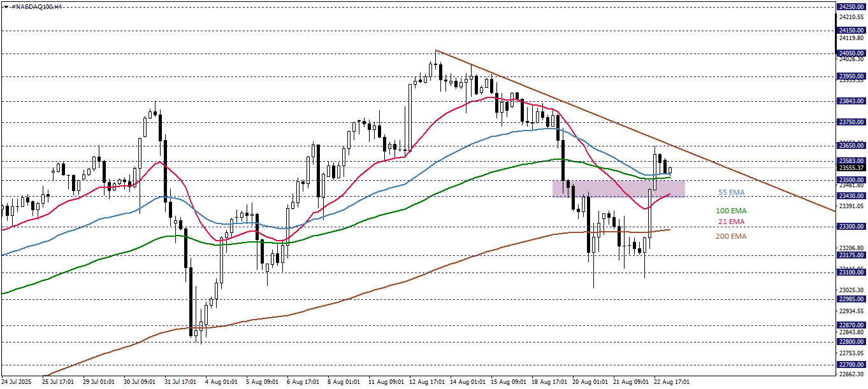Click the purple shaded price zone rectangle
868x389 pixels.
618,188
